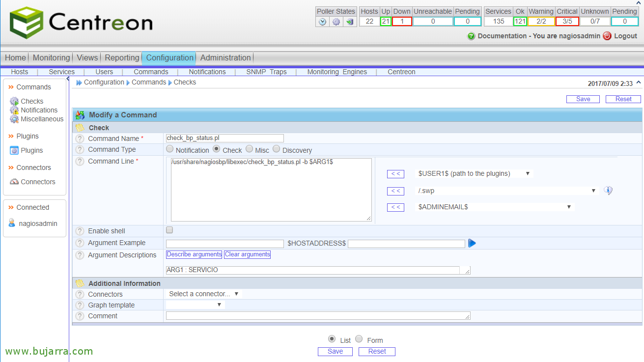Open the Monitoring main menu tab

(51, 57)
